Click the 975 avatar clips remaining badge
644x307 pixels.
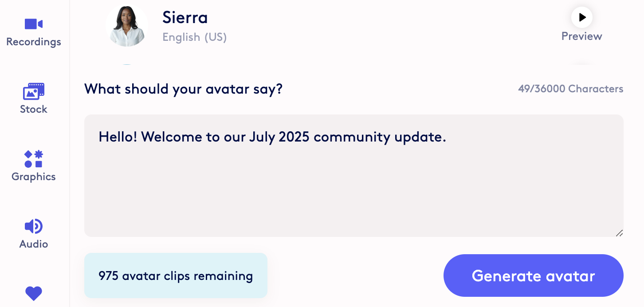pos(176,276)
